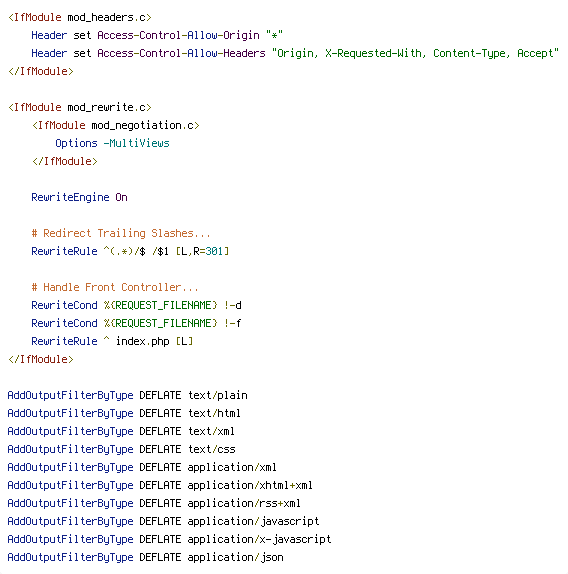Viewport: 568px width, 574px height.
Task: Click the Handle Front Controller comment
Action: click(x=115, y=287)
